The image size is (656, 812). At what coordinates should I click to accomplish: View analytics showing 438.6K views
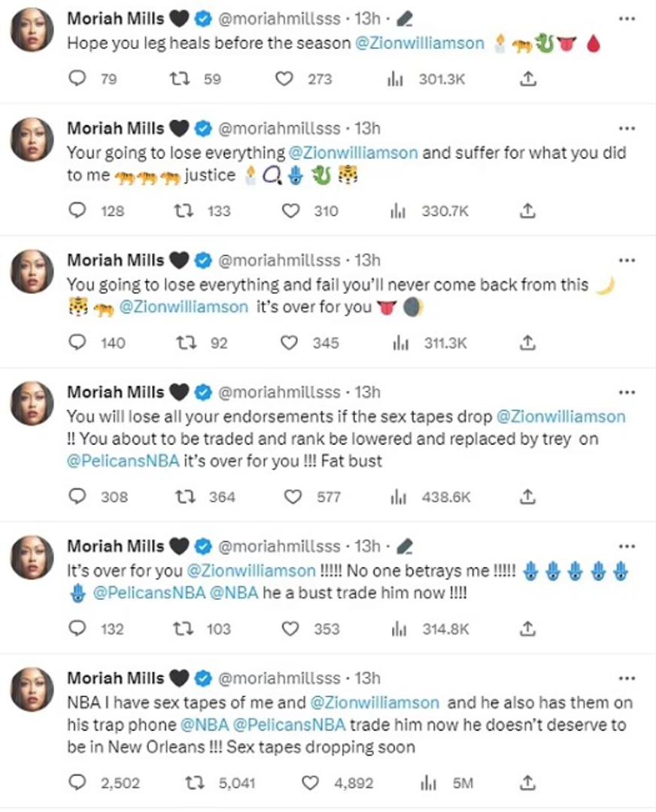tap(398, 496)
